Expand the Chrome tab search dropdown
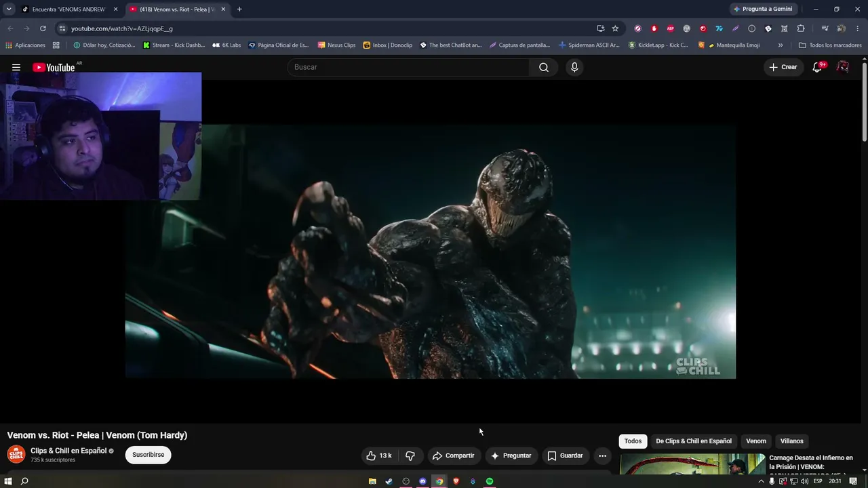 point(9,9)
